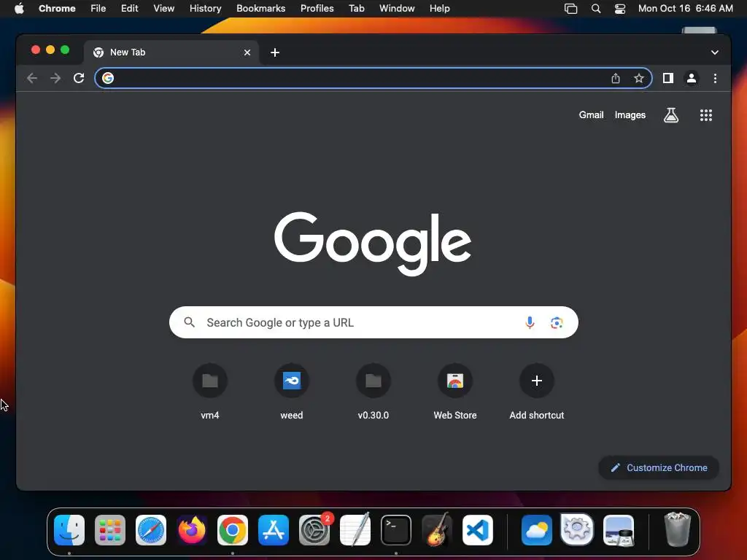Launch GarageBand from the Dock
Viewport: 747px width, 560px height.
[437, 530]
